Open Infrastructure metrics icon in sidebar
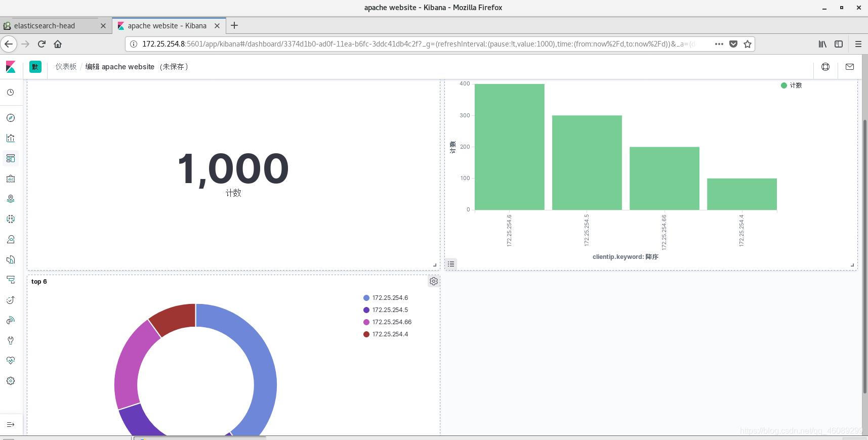The image size is (868, 440). [11, 239]
